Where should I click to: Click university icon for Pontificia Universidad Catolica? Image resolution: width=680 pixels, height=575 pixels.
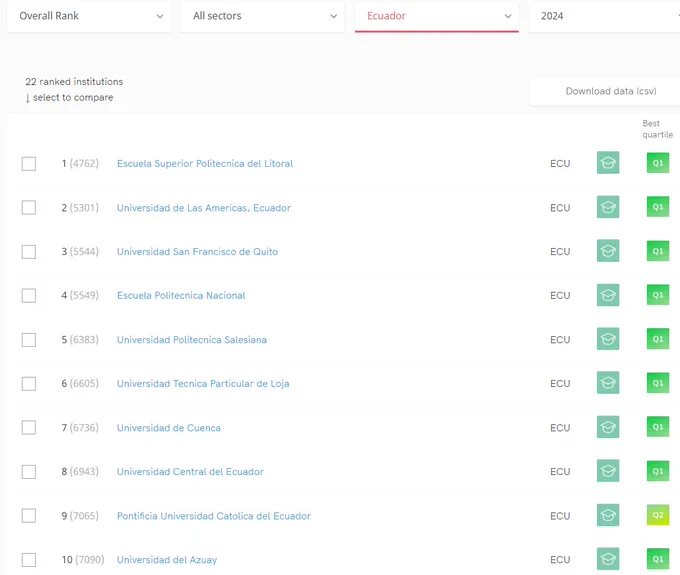608,515
